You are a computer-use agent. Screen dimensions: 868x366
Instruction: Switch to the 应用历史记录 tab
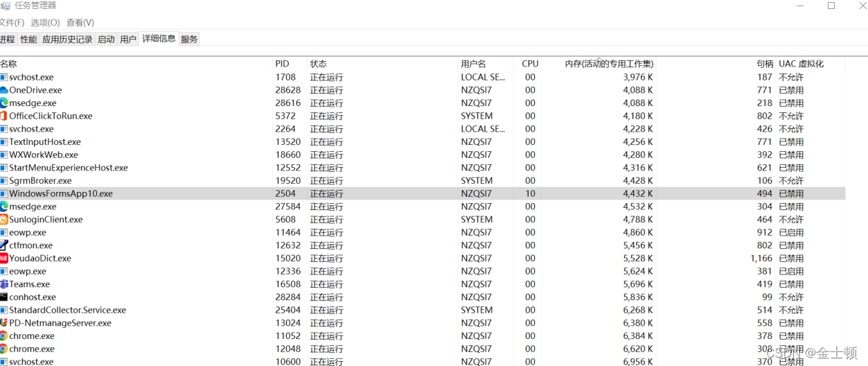tap(67, 40)
